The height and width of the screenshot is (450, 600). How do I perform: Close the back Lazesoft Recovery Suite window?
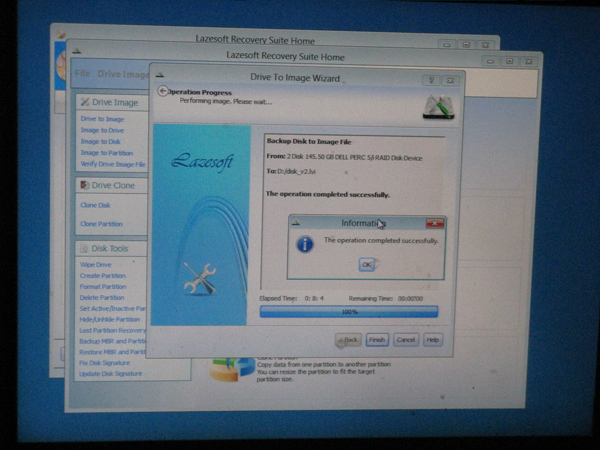click(x=485, y=45)
